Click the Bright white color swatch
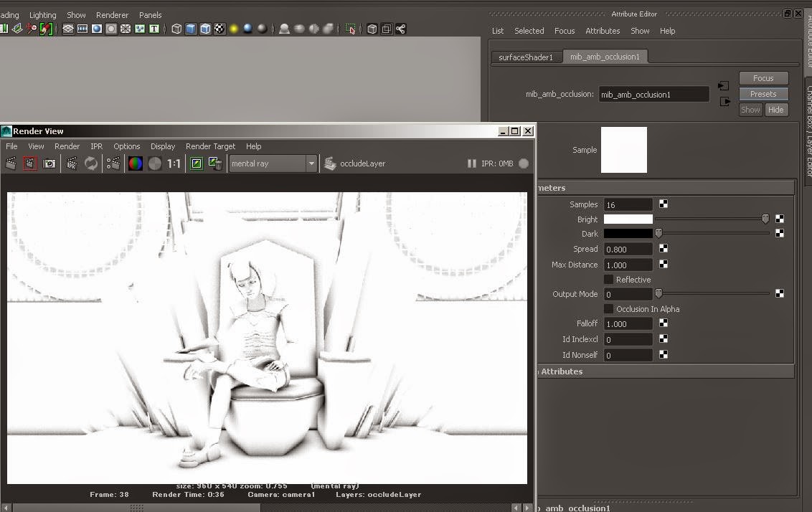Viewport: 812px width, 512px height. [x=628, y=219]
